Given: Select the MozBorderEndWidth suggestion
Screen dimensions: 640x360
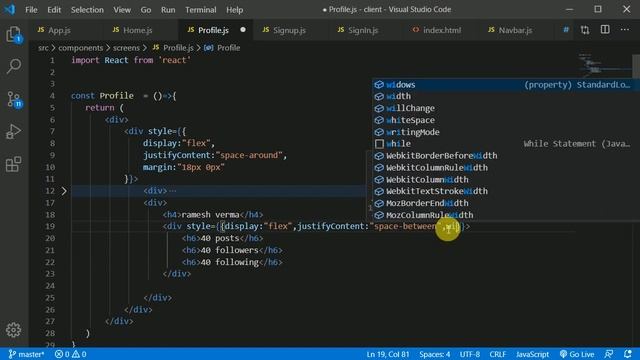Looking at the screenshot, I should tap(506, 203).
